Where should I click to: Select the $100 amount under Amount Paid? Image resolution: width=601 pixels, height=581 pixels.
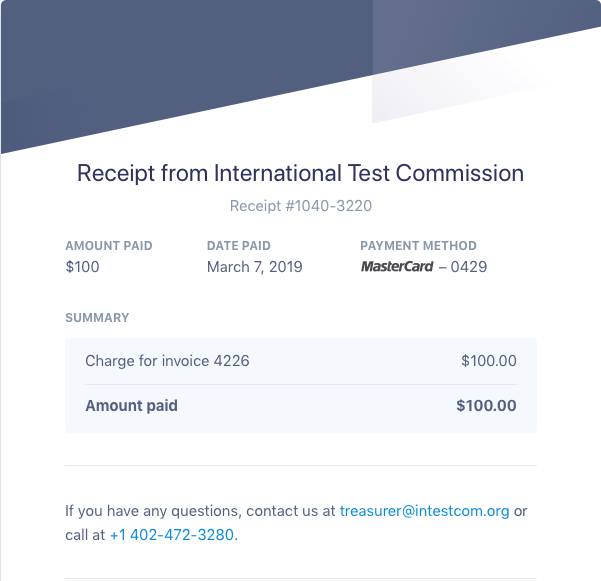[82, 267]
